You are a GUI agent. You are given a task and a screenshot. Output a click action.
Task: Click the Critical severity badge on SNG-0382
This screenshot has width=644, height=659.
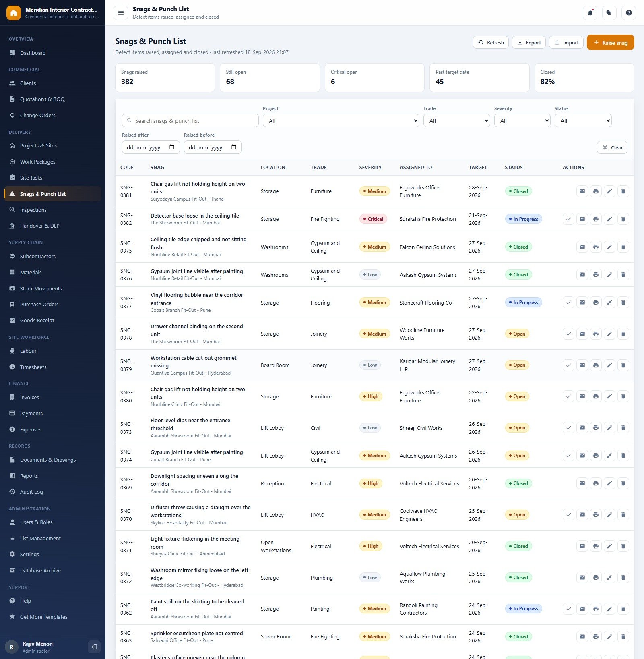(373, 219)
